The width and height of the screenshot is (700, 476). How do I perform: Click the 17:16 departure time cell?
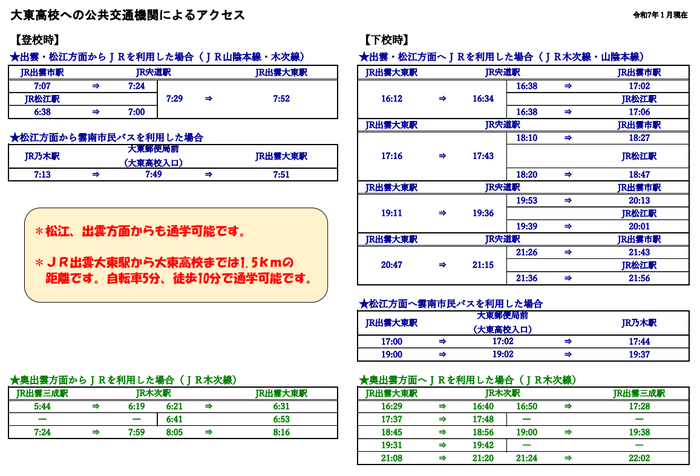coord(392,156)
